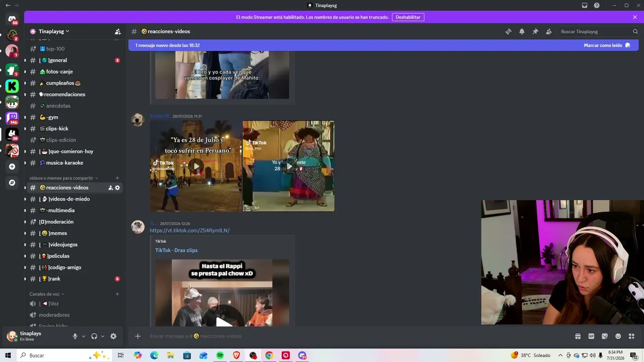Select the recomendaciones channel
The height and width of the screenshot is (362, 644).
click(x=74, y=95)
